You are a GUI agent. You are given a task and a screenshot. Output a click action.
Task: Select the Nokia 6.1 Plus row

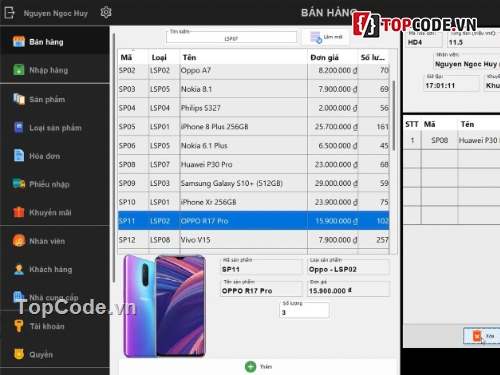tap(254, 146)
